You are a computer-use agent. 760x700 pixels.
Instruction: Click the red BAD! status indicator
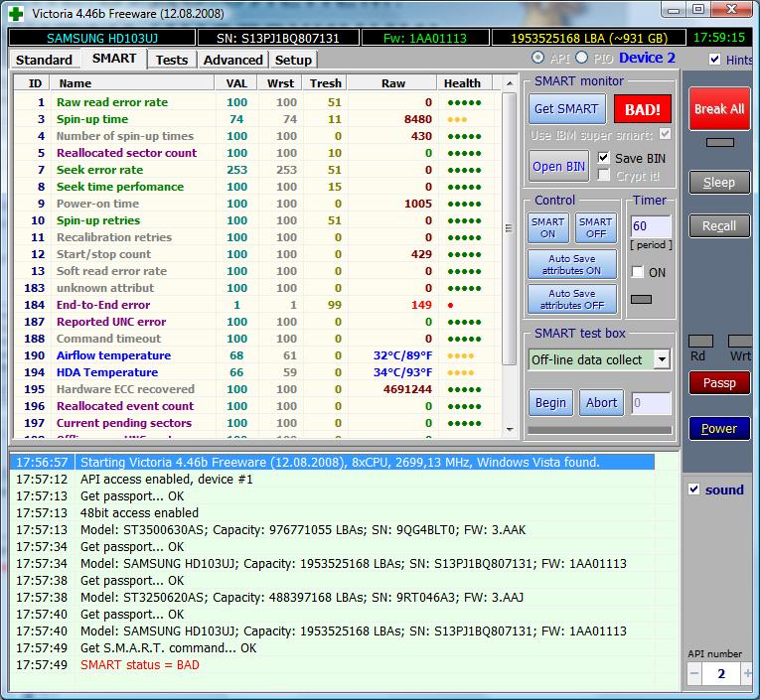pyautogui.click(x=642, y=109)
